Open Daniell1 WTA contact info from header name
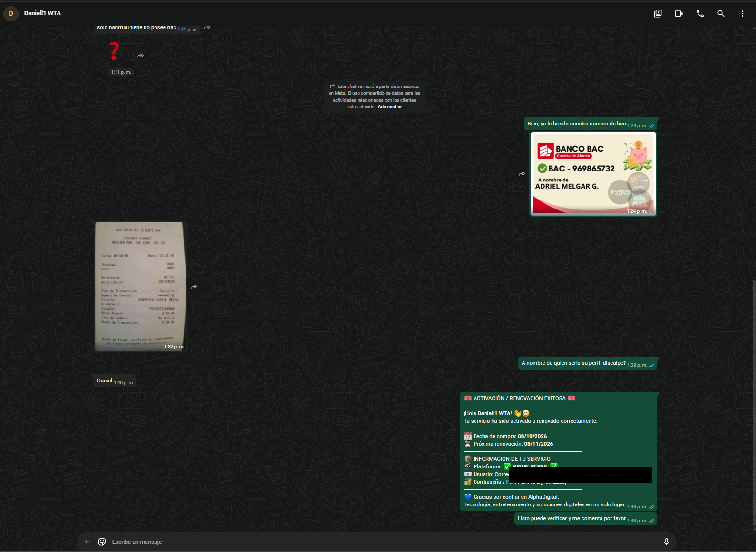 [x=42, y=13]
